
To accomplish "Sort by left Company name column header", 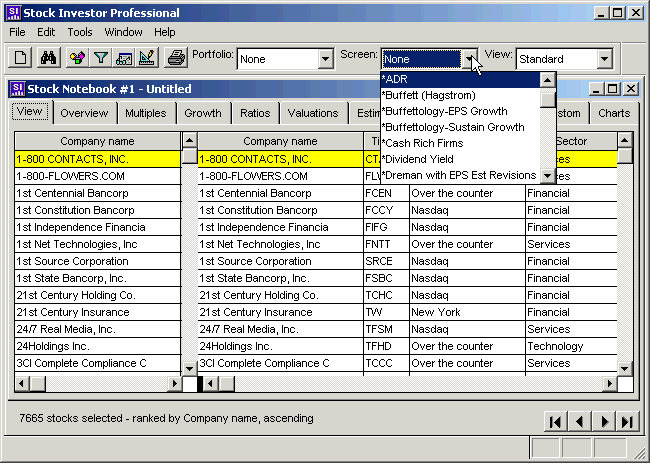I will (97, 142).
